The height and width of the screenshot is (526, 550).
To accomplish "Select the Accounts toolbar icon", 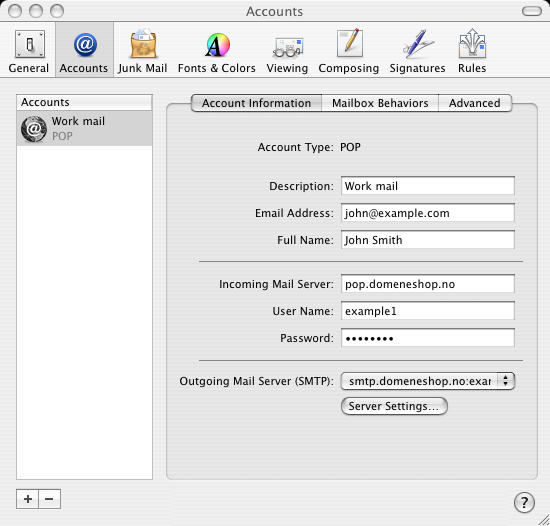I will click(84, 51).
